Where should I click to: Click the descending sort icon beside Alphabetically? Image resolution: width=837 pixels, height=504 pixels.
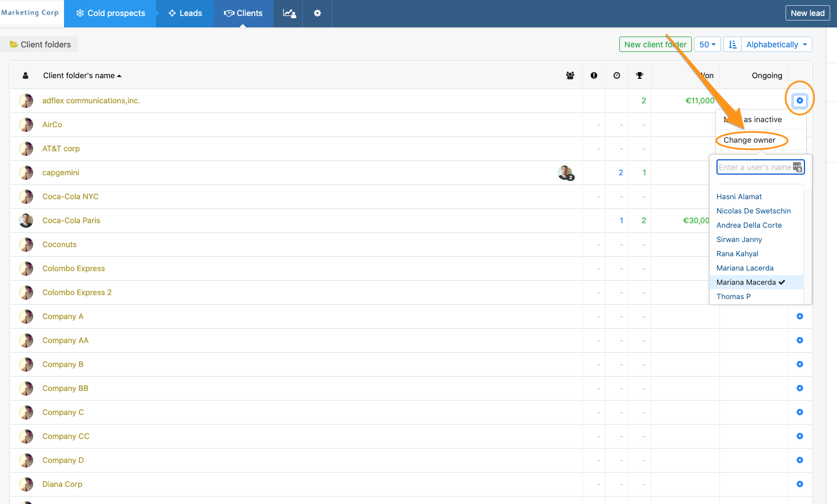(x=732, y=44)
